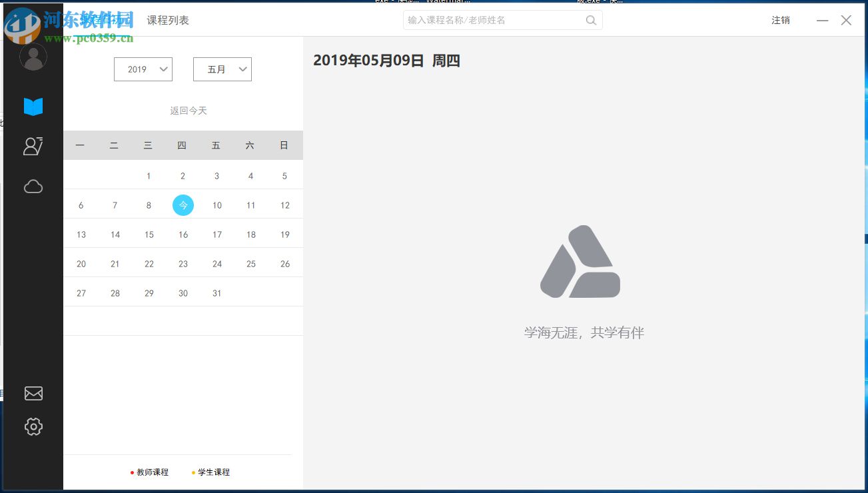Select calendar date 5
868x493 pixels.
[x=284, y=176]
